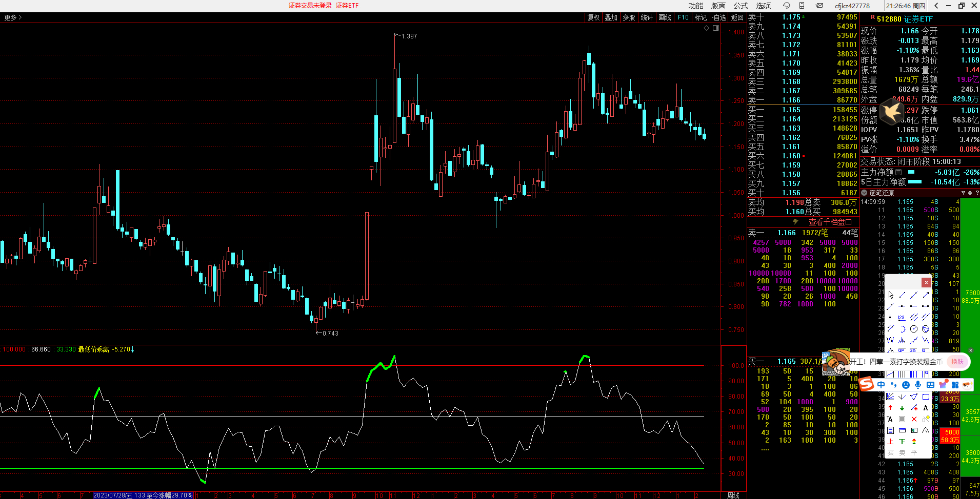
Task: Click the 换肤 skin change button
Action: coord(957,362)
